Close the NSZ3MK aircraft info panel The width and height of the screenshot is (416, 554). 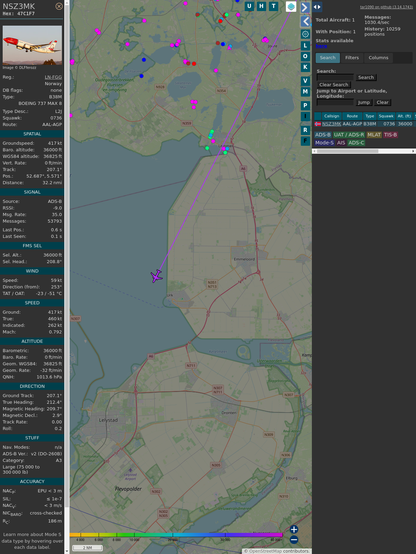coord(59,6)
